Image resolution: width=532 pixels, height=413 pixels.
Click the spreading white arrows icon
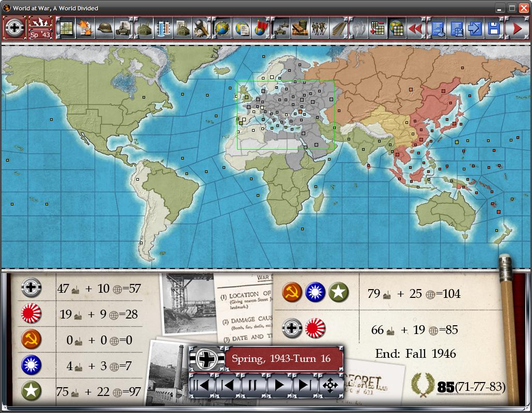coord(40,22)
